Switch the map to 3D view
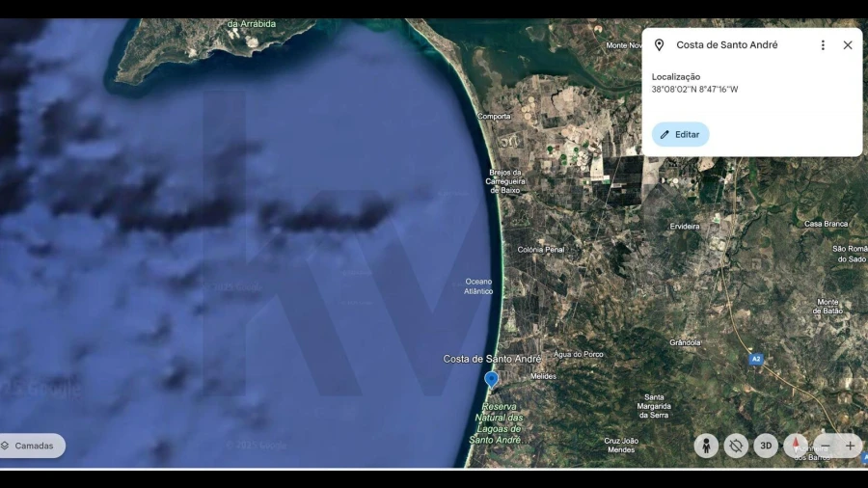 [766, 446]
